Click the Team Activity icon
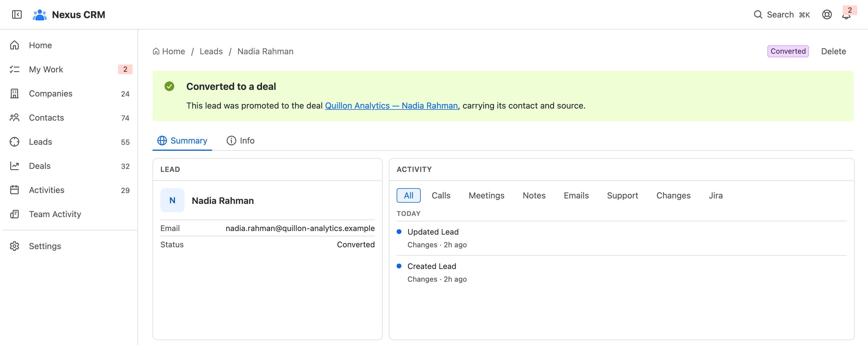 14,214
